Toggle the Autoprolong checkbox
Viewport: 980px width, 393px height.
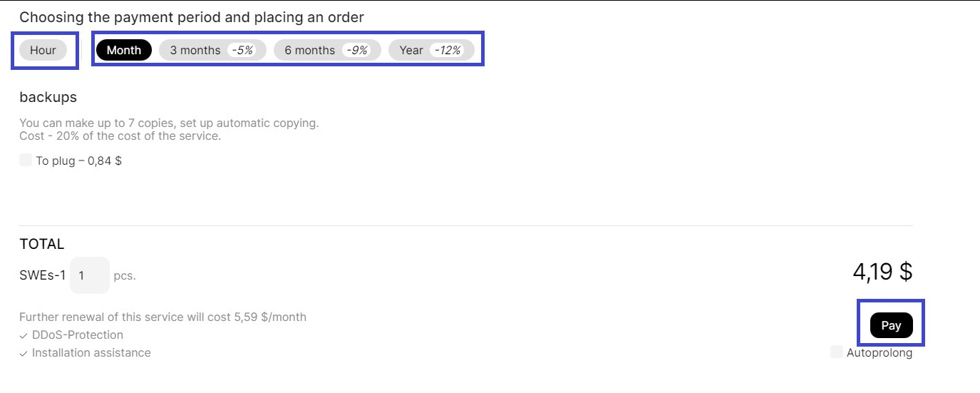(837, 352)
